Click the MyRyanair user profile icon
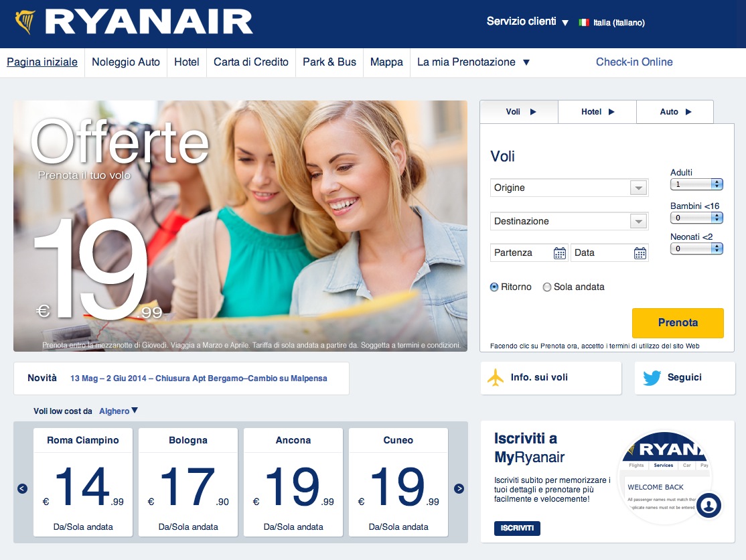Screen dimensions: 746x560 tap(709, 505)
